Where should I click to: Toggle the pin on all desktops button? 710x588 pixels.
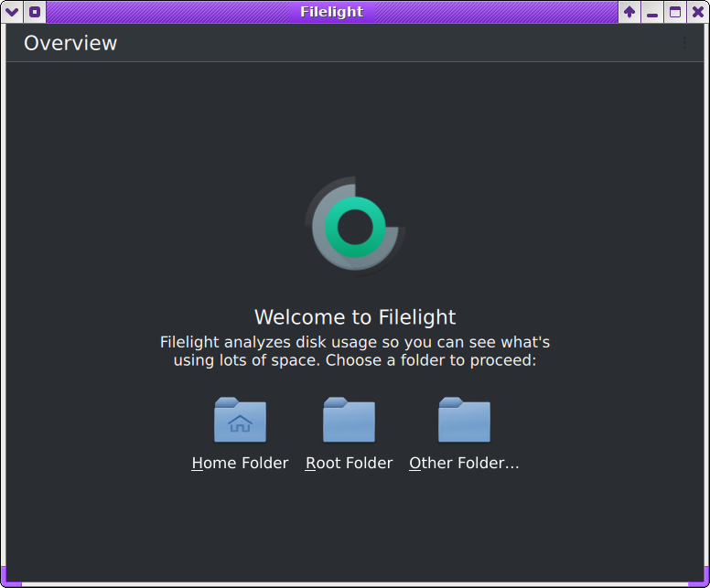(x=35, y=12)
